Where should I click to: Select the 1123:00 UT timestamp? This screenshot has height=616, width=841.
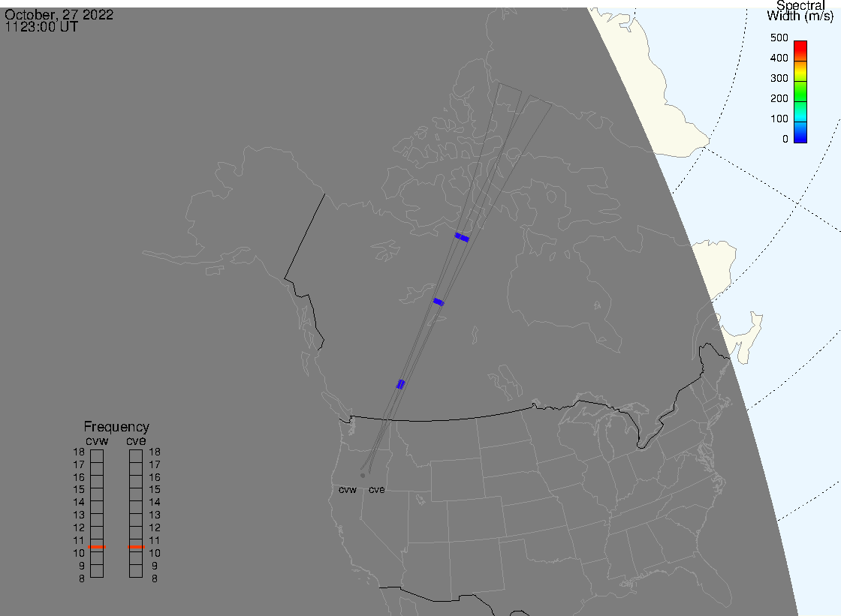(x=41, y=27)
